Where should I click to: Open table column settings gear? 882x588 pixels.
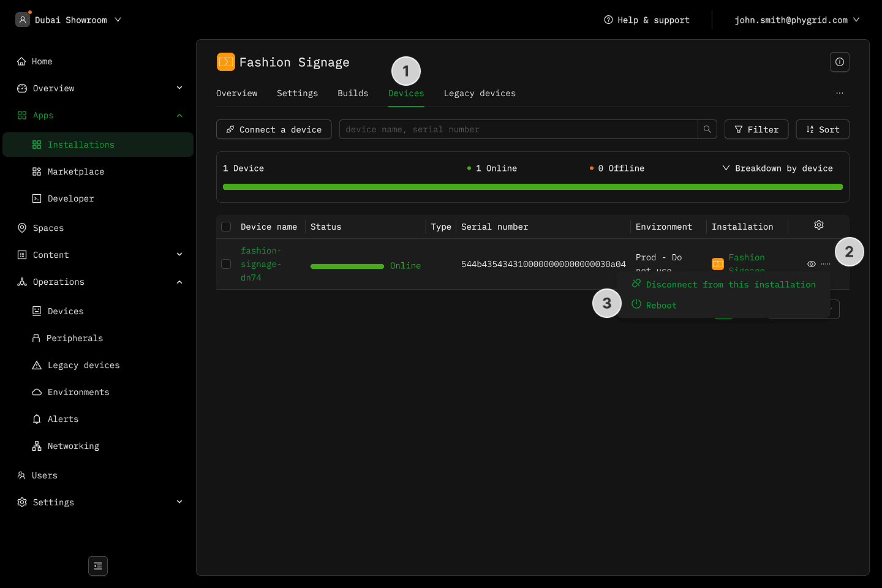tap(818, 225)
